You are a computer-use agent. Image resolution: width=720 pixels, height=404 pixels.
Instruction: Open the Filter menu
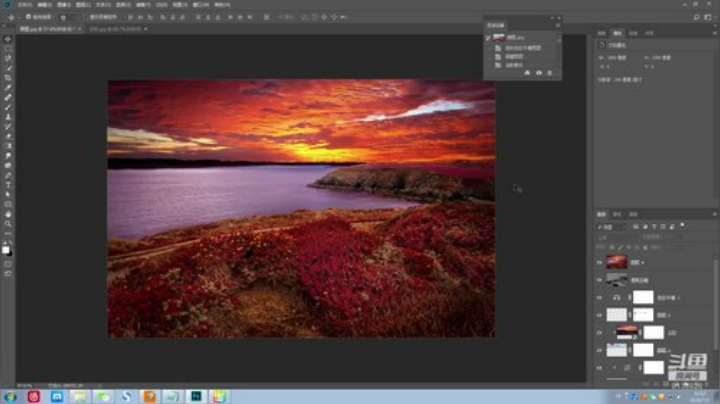[143, 5]
